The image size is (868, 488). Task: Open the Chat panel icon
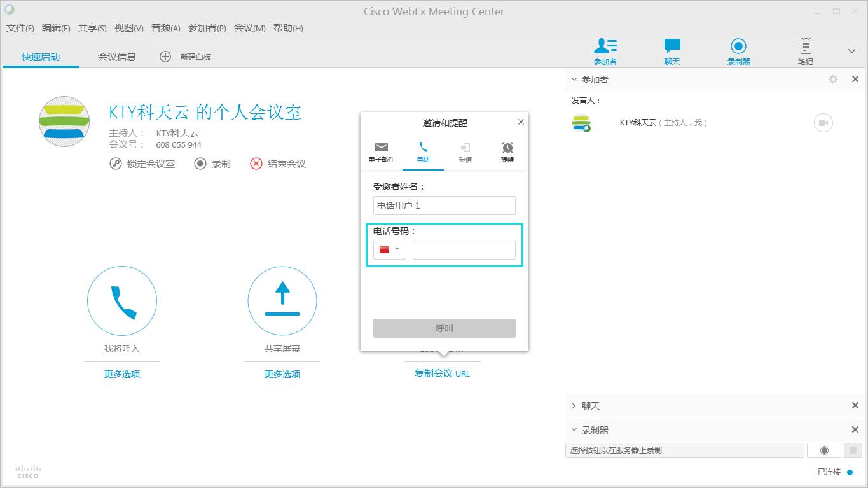click(x=672, y=52)
